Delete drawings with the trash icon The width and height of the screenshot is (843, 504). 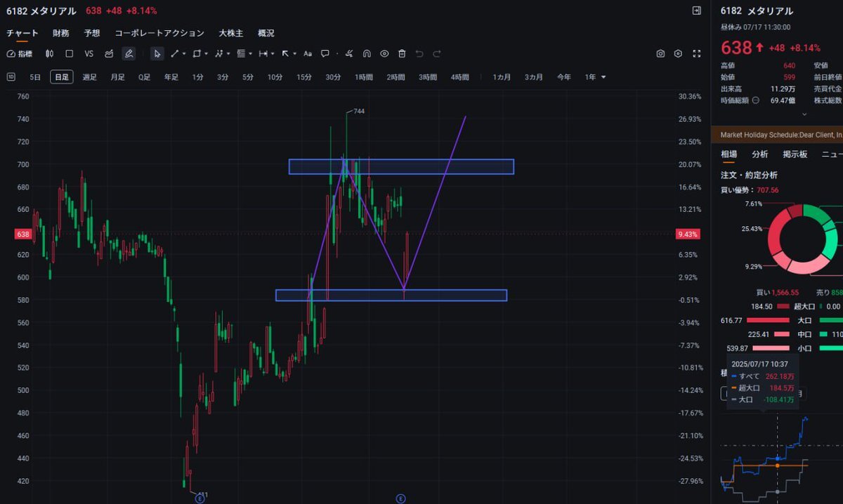click(x=402, y=53)
